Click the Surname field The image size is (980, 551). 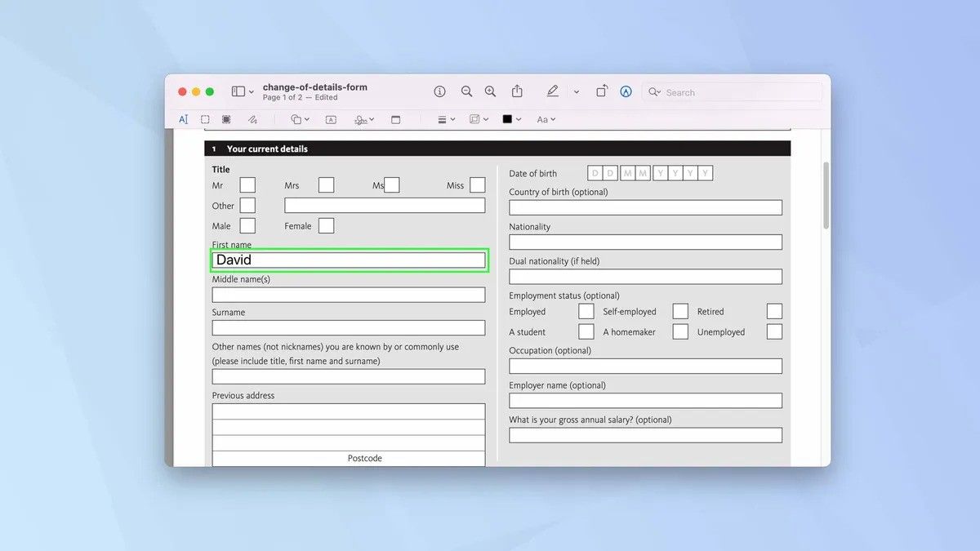(349, 327)
